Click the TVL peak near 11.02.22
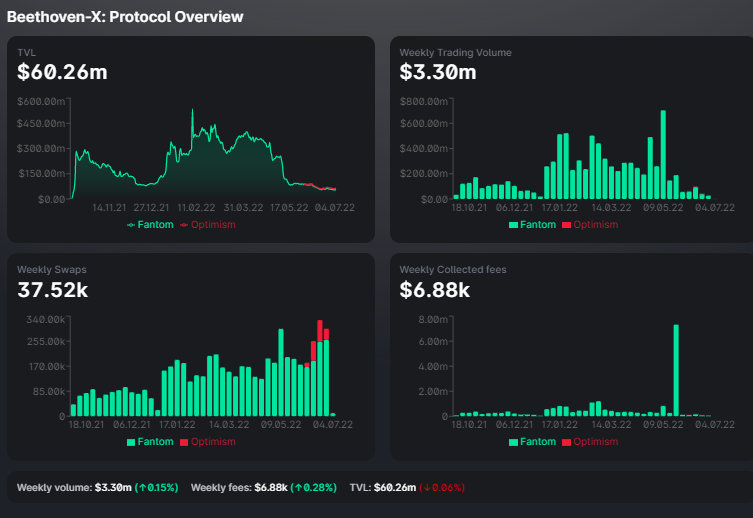The width and height of the screenshot is (753, 518). [193, 110]
